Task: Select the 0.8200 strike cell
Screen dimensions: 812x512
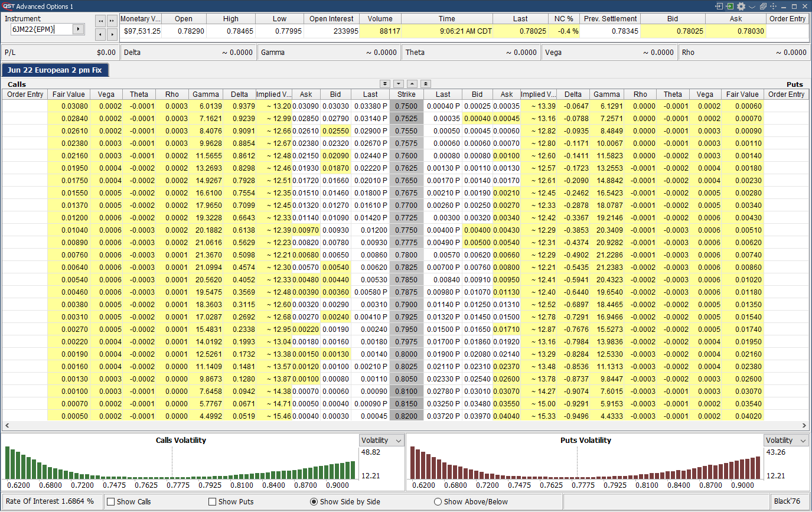Action: tap(407, 416)
